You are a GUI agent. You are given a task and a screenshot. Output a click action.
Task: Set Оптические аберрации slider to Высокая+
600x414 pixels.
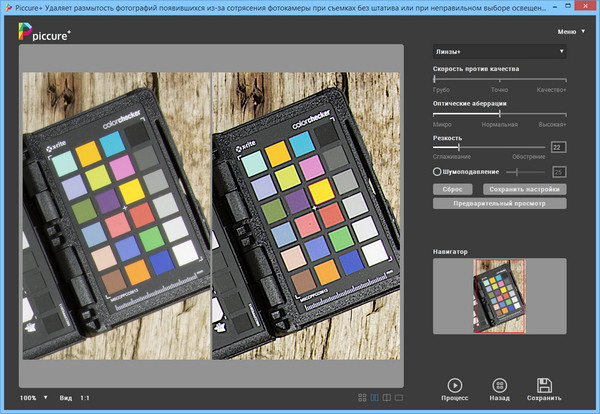coord(565,113)
